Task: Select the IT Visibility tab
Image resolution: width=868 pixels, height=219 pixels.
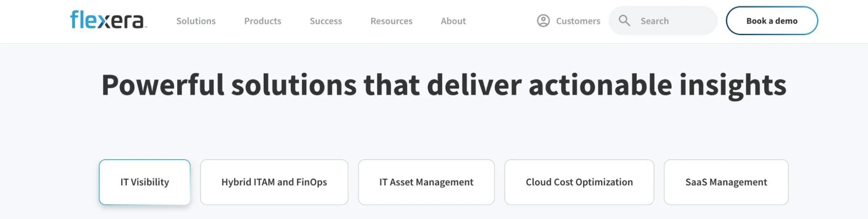Action: [145, 182]
